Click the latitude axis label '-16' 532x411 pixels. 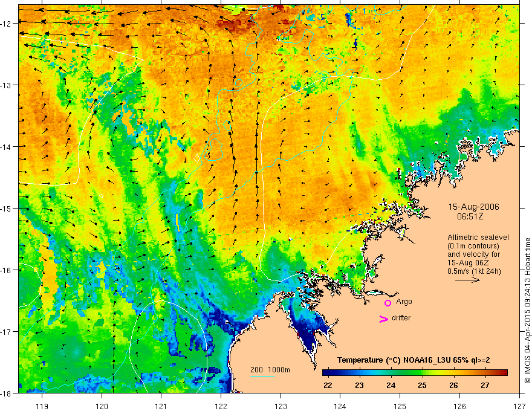coord(6,270)
